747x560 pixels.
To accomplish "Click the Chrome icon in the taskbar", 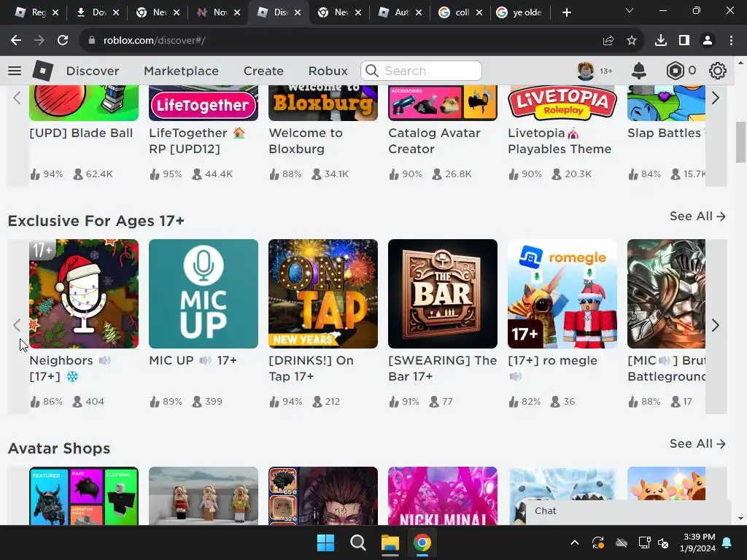I will (422, 542).
